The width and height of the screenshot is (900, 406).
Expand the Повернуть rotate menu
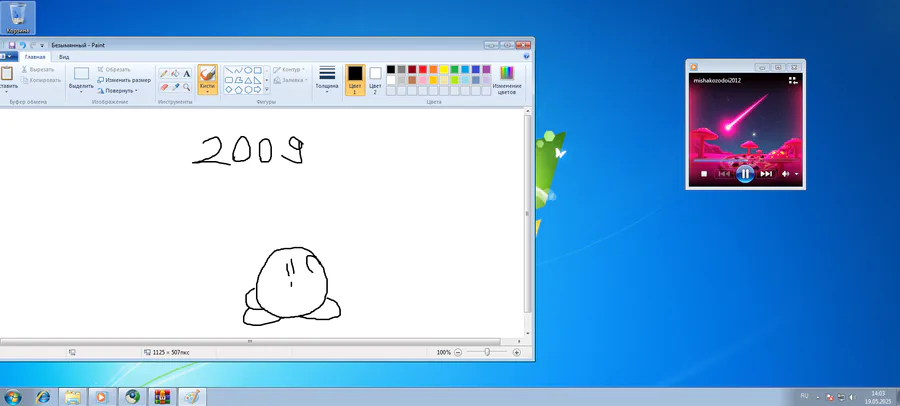pos(118,91)
